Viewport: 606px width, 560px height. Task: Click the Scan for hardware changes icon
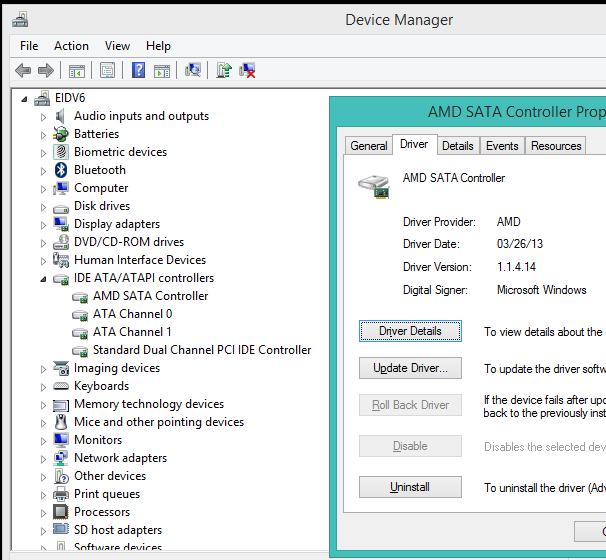(193, 70)
